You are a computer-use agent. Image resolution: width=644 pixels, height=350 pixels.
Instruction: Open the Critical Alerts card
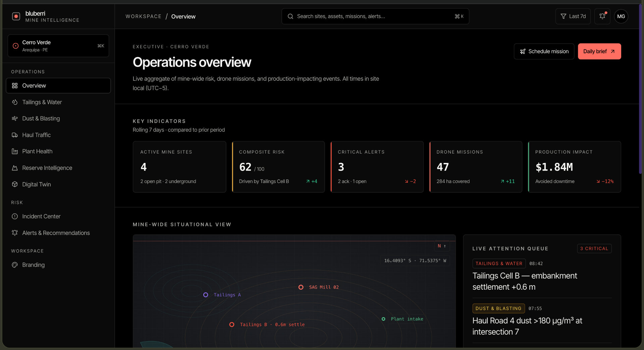[377, 167]
